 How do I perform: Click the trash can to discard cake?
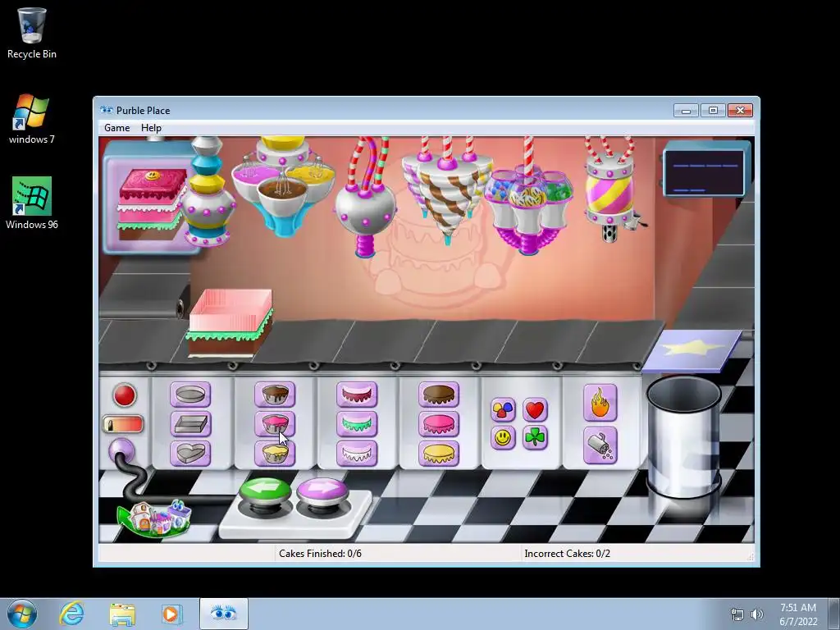pos(683,436)
